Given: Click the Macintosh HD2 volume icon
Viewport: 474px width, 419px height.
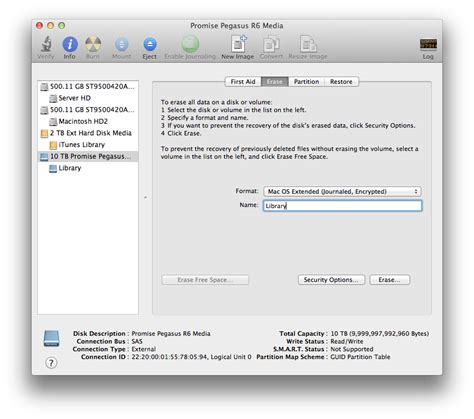Looking at the screenshot, I should click(53, 122).
